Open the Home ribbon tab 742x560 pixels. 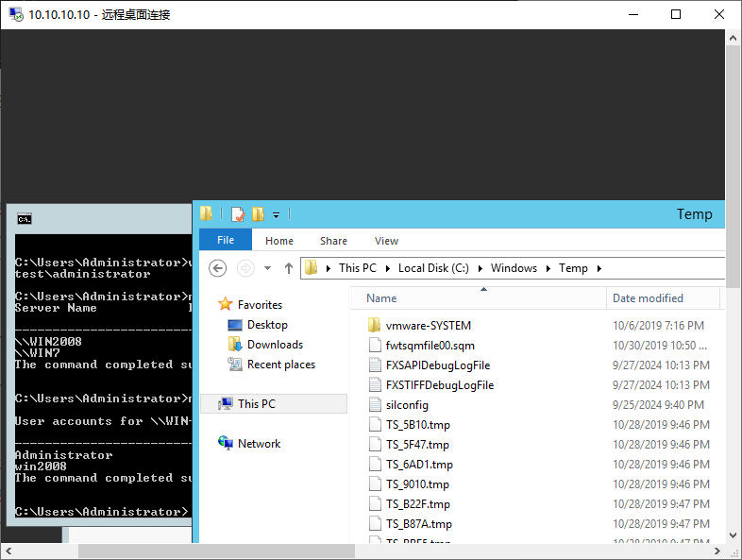279,241
